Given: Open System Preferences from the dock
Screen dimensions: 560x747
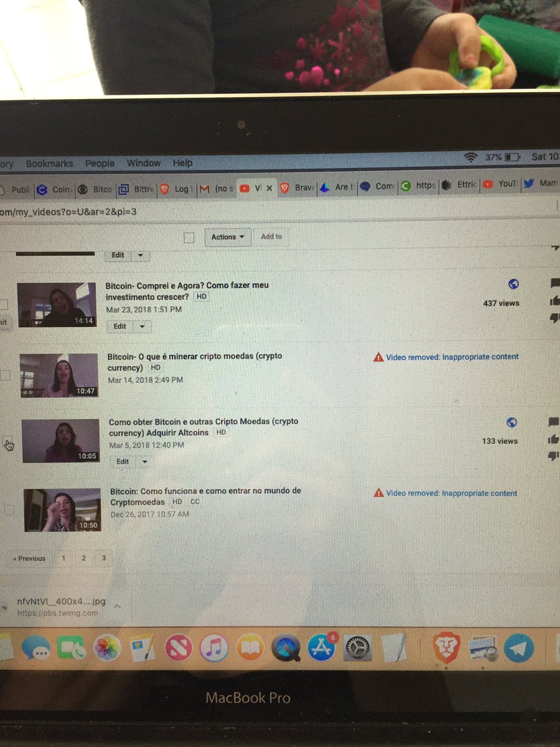Looking at the screenshot, I should (358, 649).
